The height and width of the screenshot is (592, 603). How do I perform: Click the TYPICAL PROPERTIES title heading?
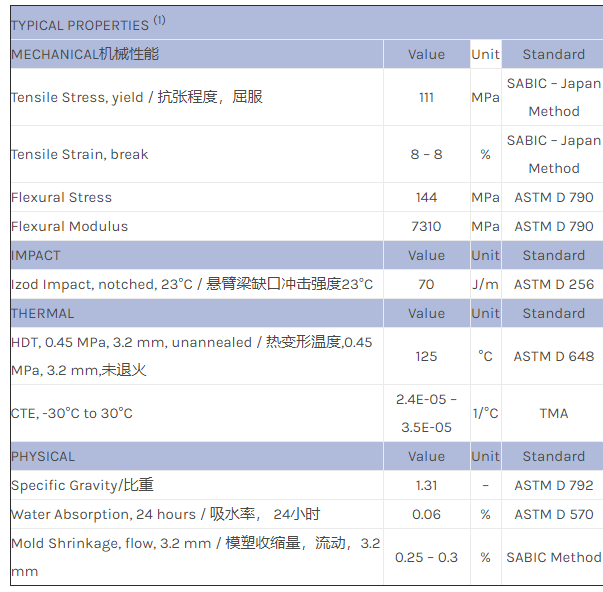point(79,25)
